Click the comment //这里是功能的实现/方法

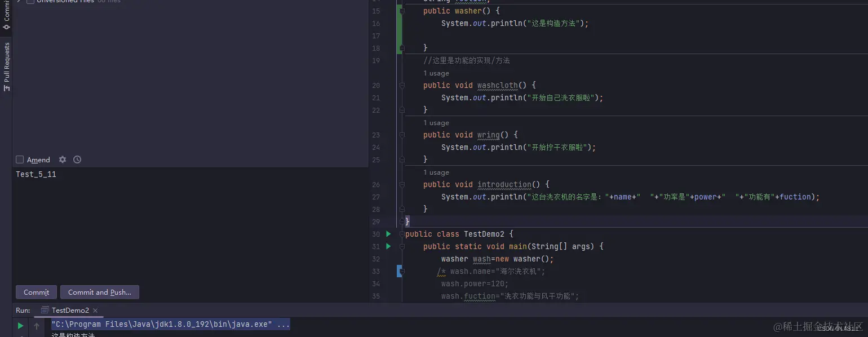click(466, 60)
